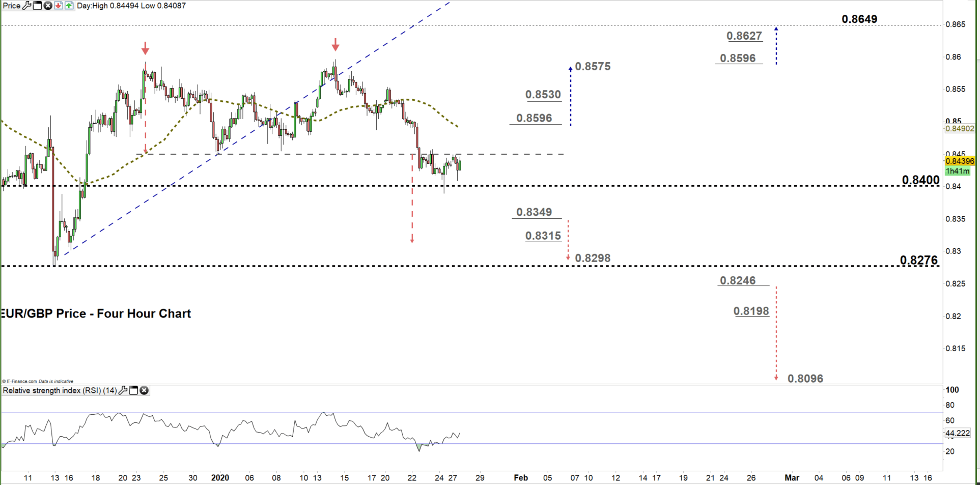The width and height of the screenshot is (980, 485).
Task: Remove the RSI indicator with its X icon
Action: pos(144,390)
